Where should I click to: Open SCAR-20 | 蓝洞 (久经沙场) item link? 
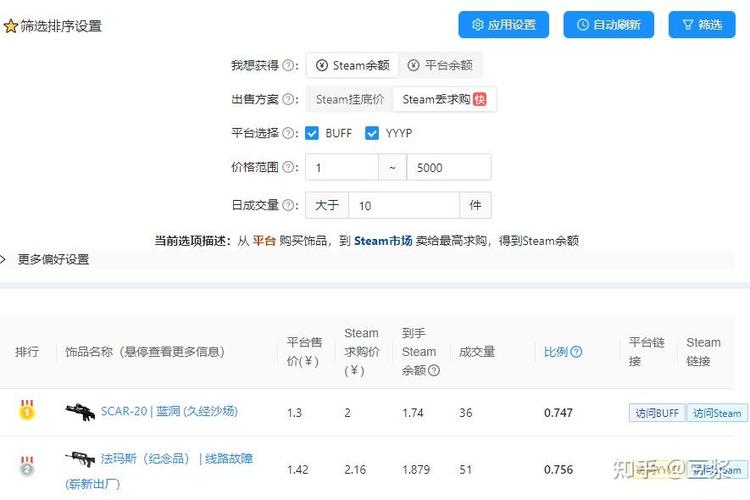tap(169, 411)
